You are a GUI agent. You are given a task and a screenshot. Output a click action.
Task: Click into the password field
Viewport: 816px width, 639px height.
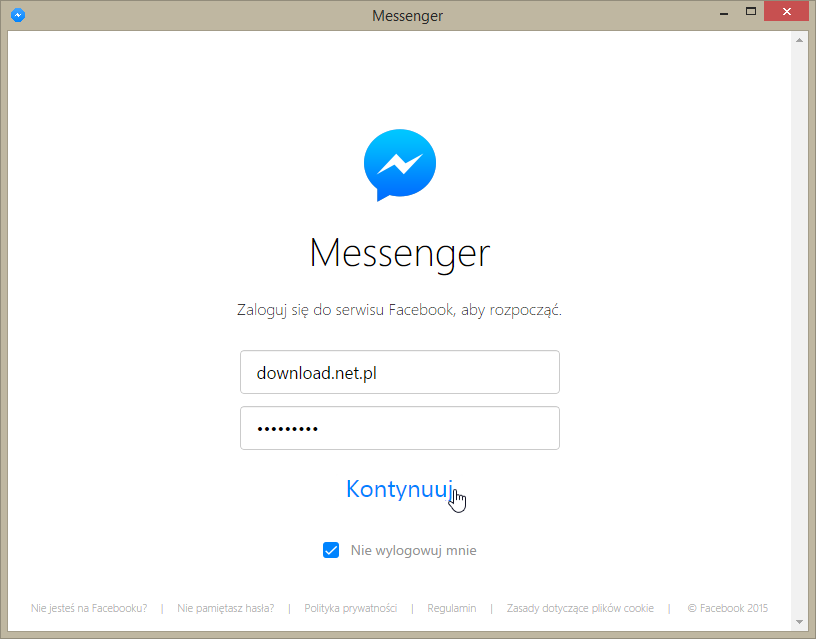(400, 428)
